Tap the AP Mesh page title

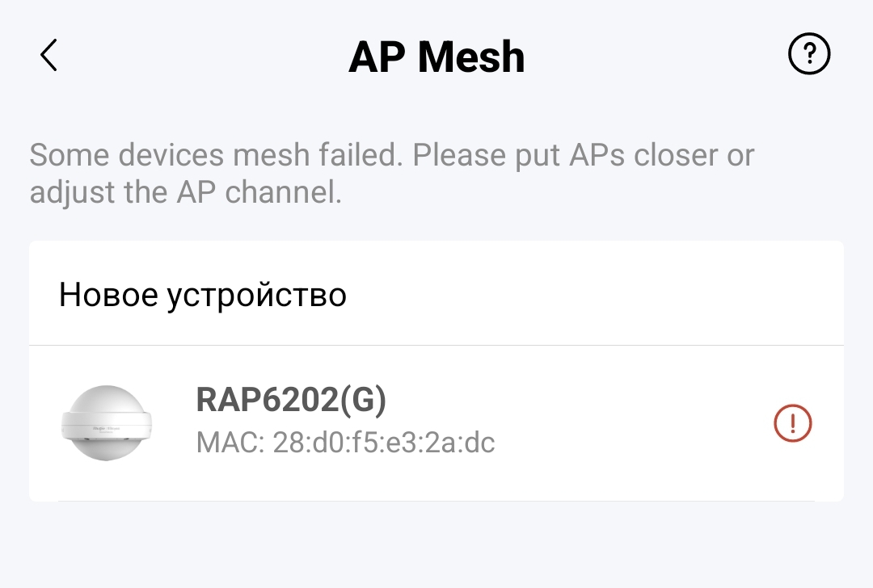437,57
